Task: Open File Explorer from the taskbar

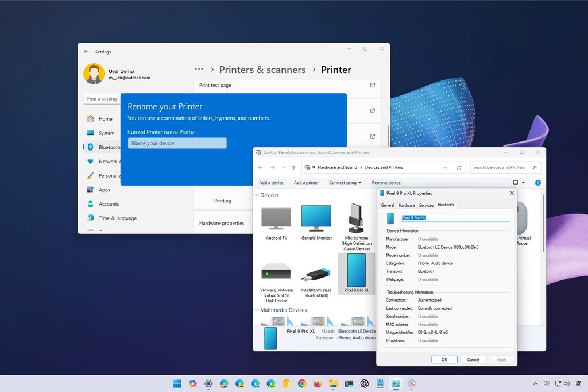Action: tap(332, 383)
